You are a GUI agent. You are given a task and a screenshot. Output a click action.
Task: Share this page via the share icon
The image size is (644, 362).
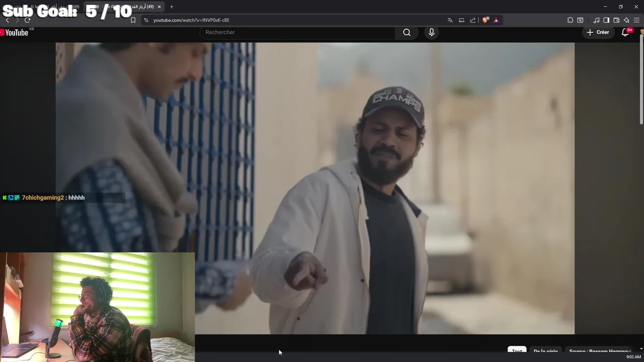tap(473, 20)
